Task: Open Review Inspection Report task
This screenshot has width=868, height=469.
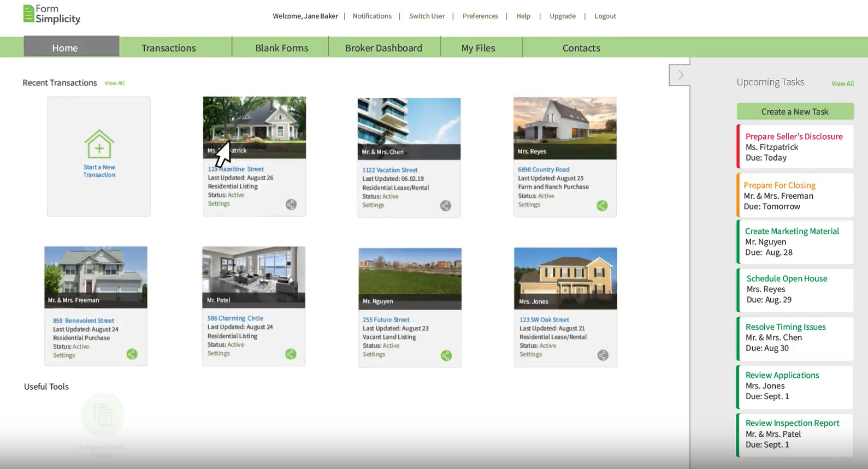Action: click(x=795, y=435)
